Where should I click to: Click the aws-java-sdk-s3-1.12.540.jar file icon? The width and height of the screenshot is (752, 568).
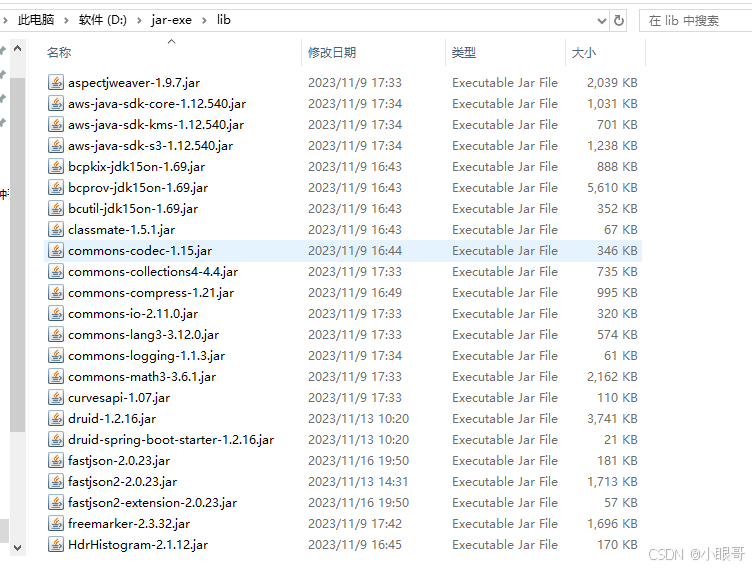pos(56,145)
